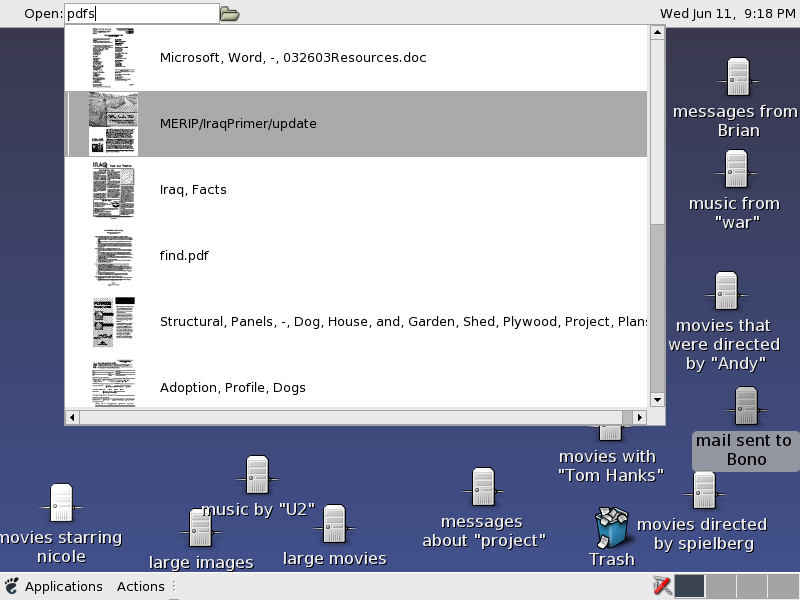Open the "large movies" desktop icon

point(334,525)
